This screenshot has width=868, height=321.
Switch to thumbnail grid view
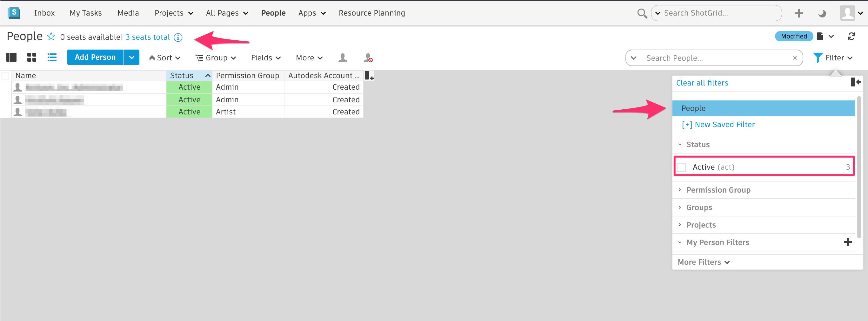(31, 57)
